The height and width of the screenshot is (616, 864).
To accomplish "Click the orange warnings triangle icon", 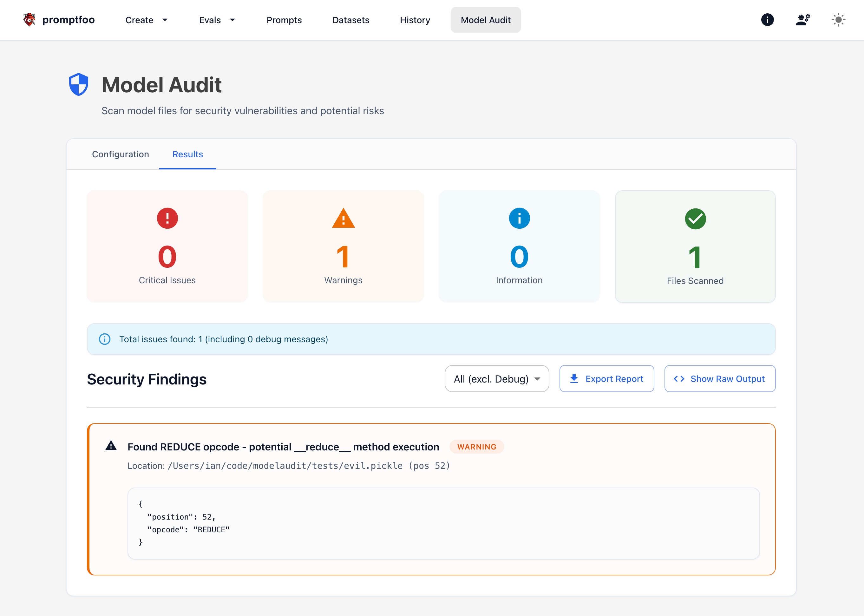I will [343, 219].
